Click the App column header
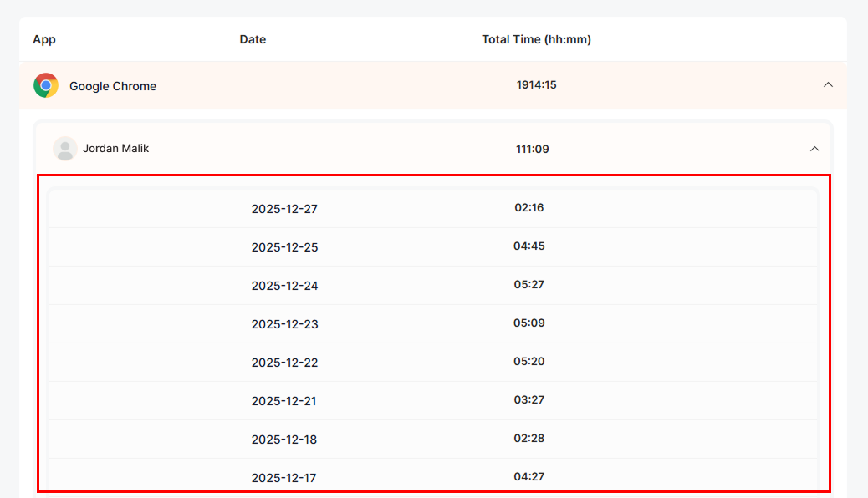The image size is (868, 498). 44,39
